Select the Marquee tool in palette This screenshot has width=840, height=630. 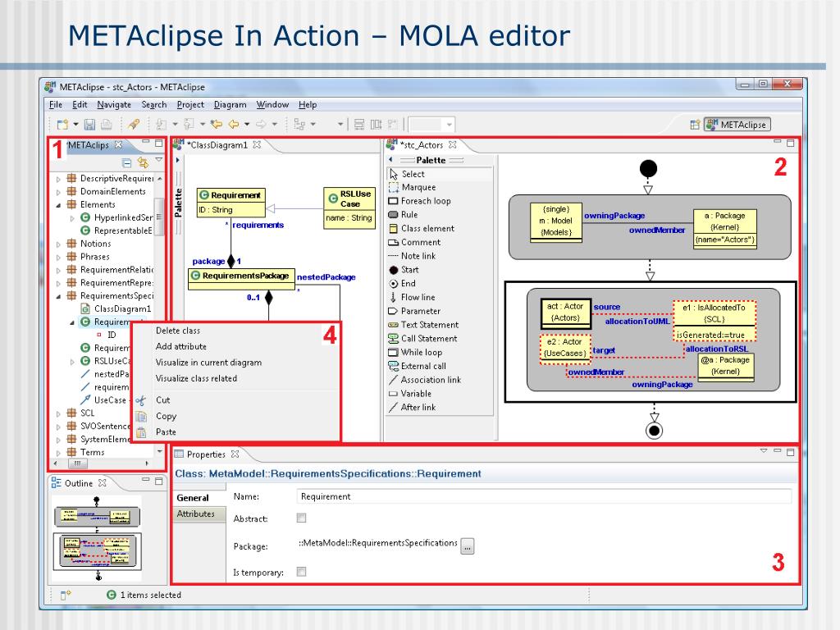[x=412, y=188]
